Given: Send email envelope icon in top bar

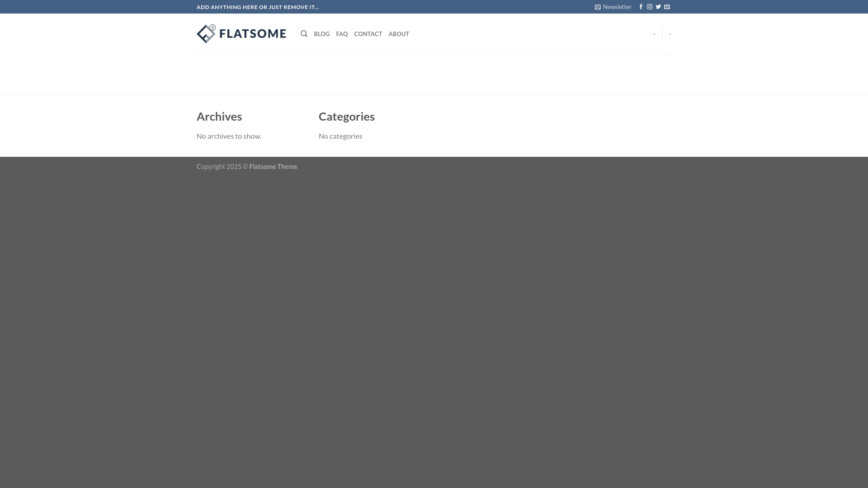Looking at the screenshot, I should 667,7.
